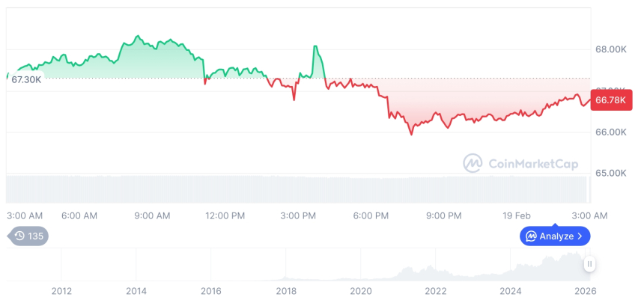The width and height of the screenshot is (644, 300).
Task: Click the 65.00K price axis label
Action: (x=610, y=173)
